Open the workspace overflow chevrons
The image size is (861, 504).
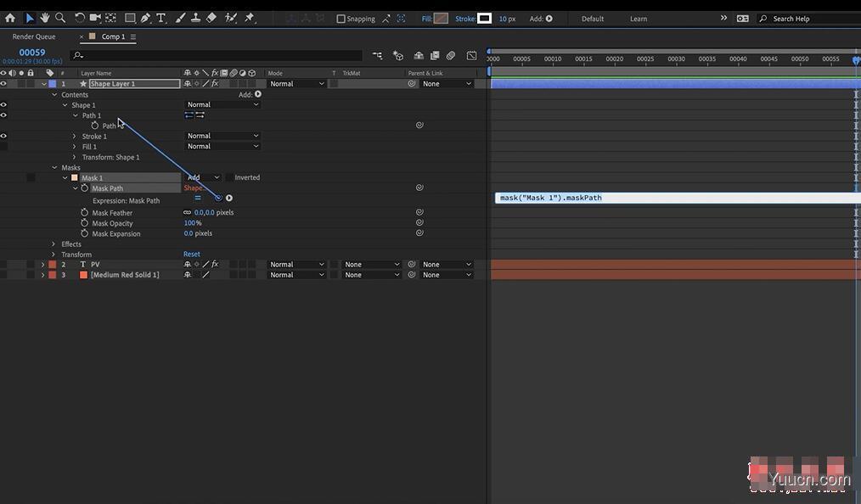click(723, 18)
